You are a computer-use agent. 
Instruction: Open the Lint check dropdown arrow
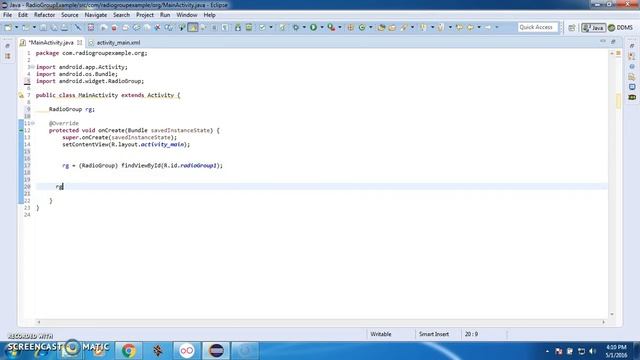[271, 27]
